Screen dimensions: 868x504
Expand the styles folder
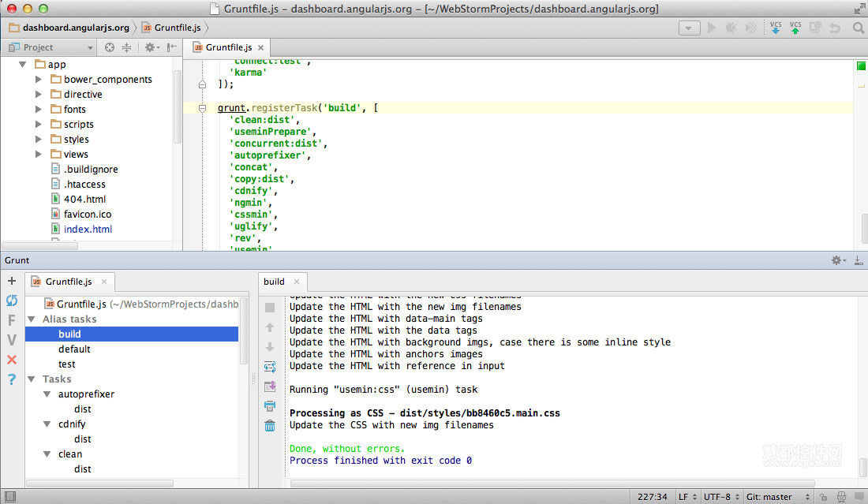pos(38,139)
